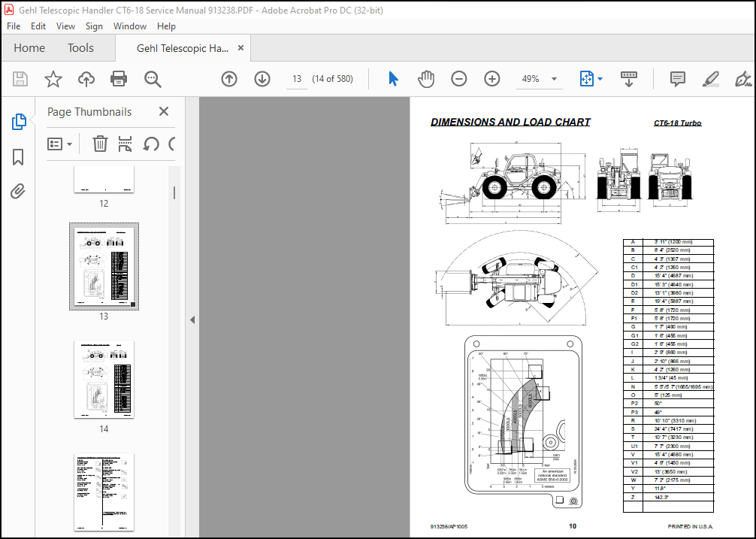This screenshot has height=539, width=756.
Task: Click the PRINTED IN U.S.A footer text
Action: (x=690, y=526)
